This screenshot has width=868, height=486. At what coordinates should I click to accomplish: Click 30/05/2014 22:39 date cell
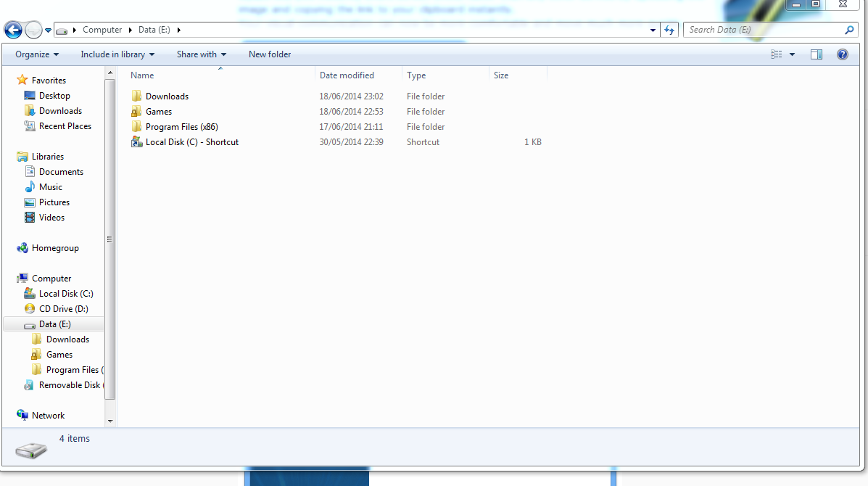click(x=351, y=142)
